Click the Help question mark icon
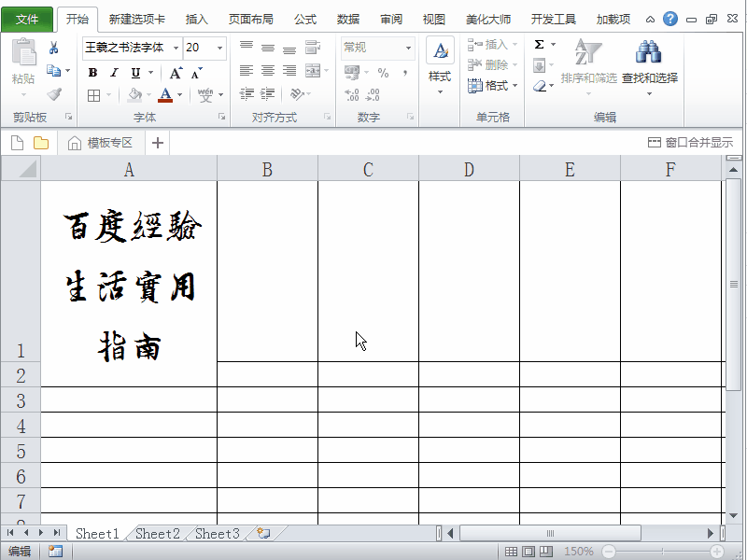 pyautogui.click(x=670, y=19)
